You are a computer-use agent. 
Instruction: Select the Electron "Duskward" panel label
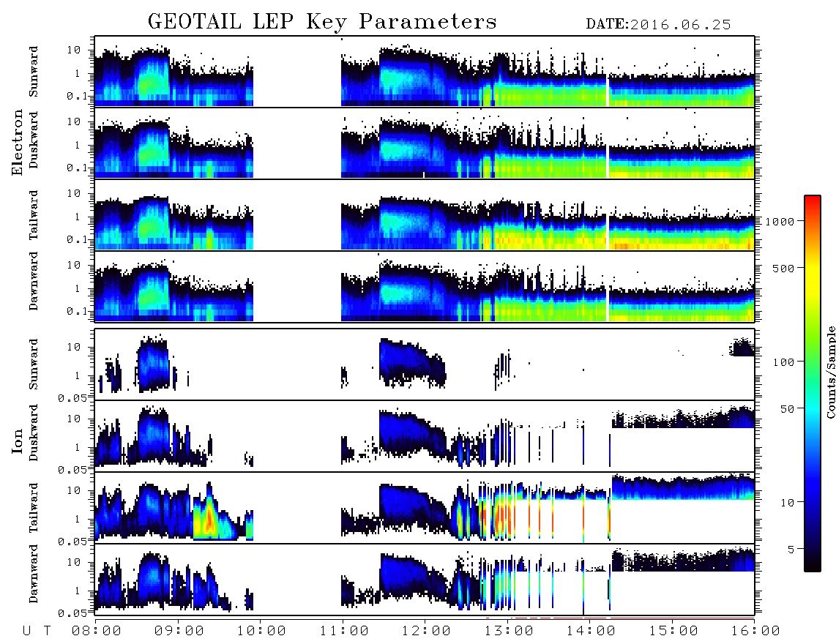34,141
